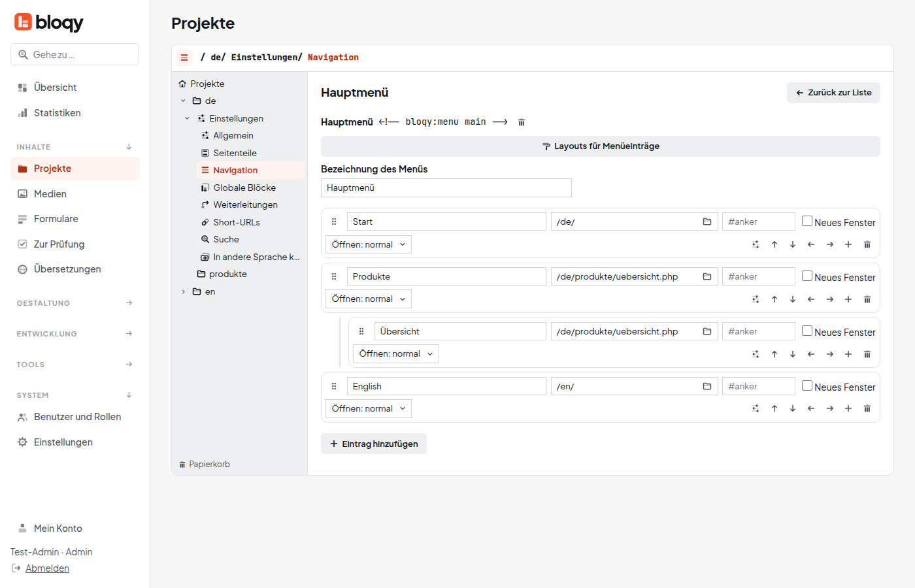Delete the Hauptmenü via header trash icon

[522, 122]
